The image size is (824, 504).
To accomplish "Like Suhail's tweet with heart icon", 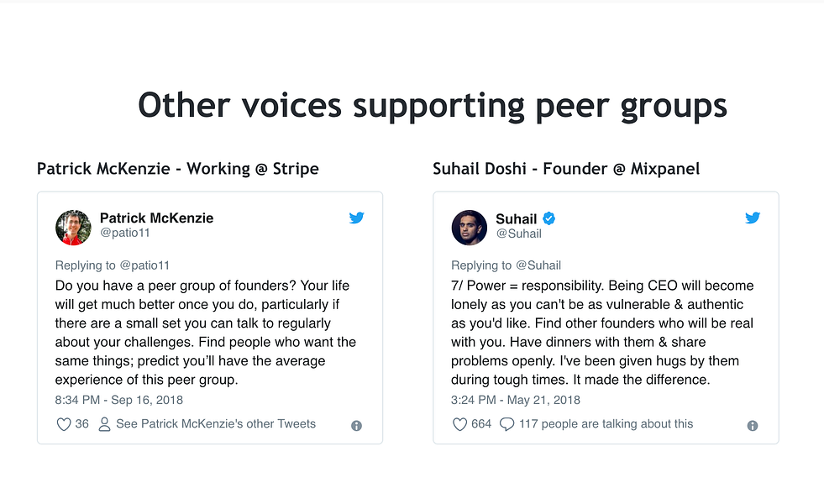I will (x=459, y=424).
